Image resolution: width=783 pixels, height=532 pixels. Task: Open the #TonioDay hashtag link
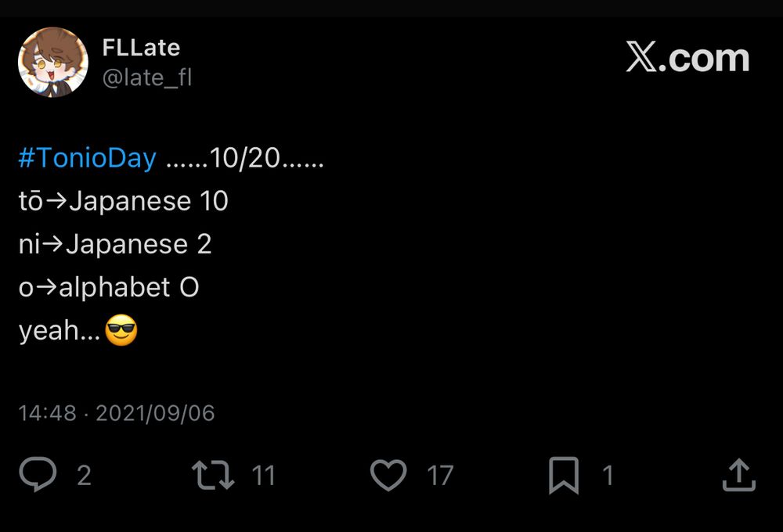[x=88, y=158]
